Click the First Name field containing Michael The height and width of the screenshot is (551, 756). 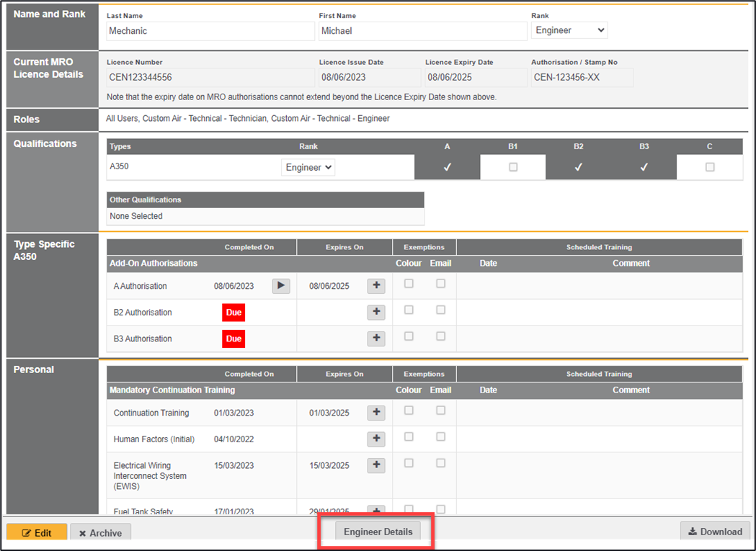(x=422, y=31)
